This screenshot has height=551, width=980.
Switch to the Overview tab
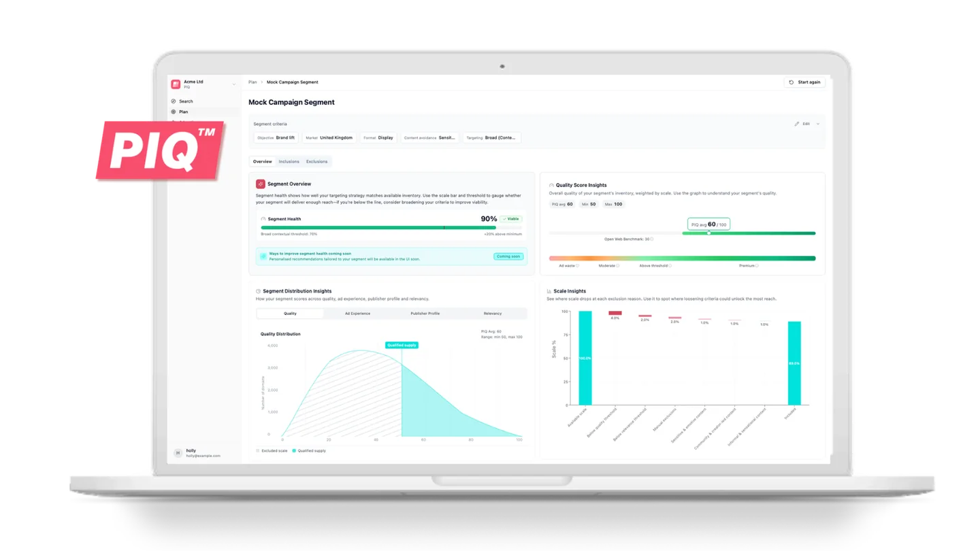(x=263, y=162)
